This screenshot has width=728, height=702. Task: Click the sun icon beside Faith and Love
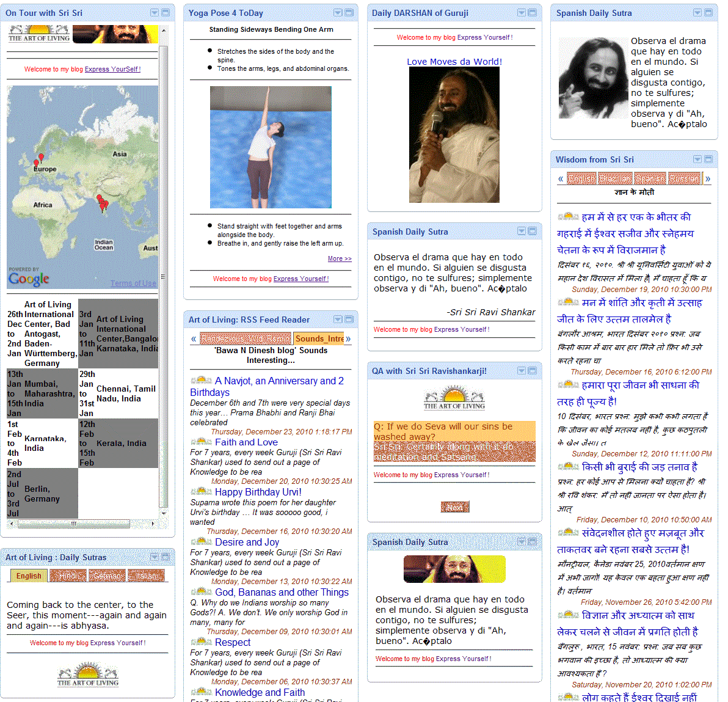(x=202, y=441)
